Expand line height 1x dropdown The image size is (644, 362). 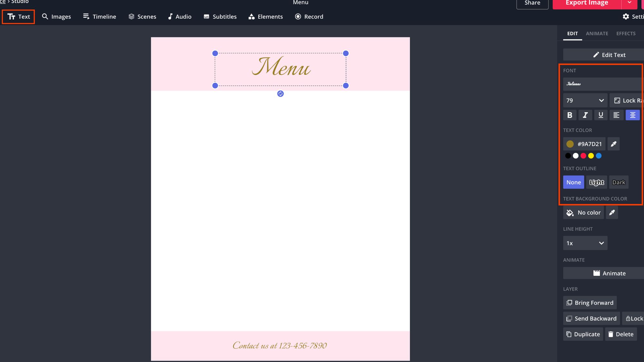tap(585, 243)
